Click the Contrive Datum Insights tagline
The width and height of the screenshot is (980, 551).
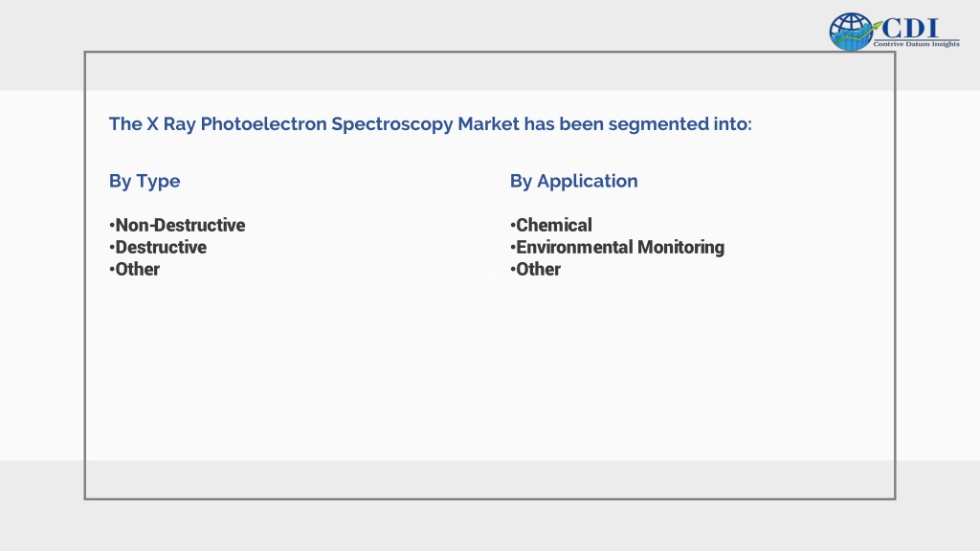pyautogui.click(x=916, y=44)
